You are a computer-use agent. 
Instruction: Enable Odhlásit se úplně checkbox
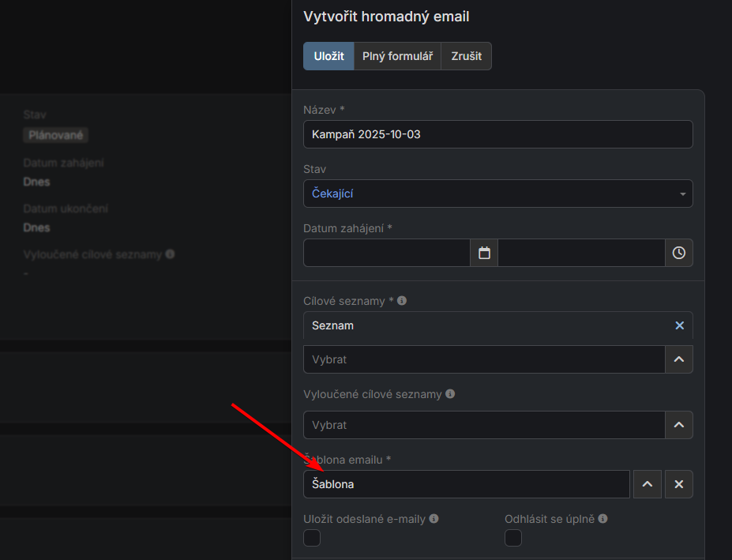coord(513,538)
